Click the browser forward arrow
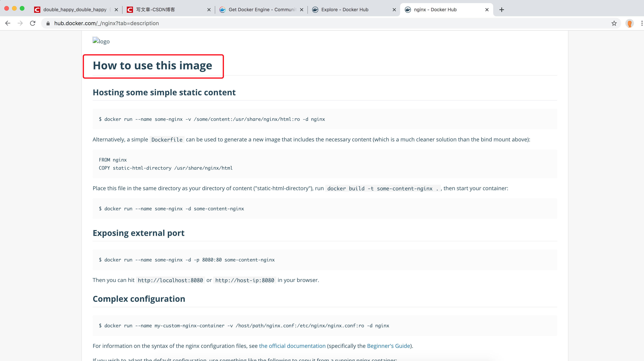 tap(20, 23)
